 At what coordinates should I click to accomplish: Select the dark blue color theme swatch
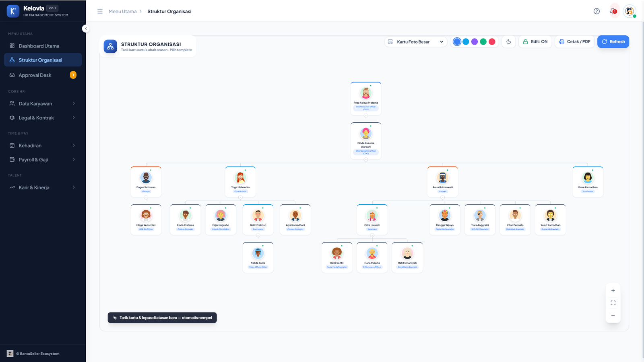[x=457, y=42]
